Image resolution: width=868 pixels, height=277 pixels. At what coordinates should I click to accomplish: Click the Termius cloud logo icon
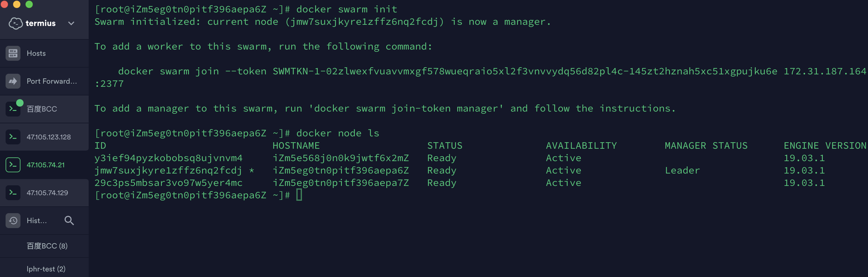(x=15, y=23)
